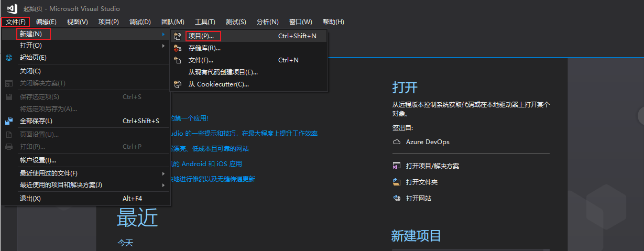Open the 测试(S) menu
The image size is (644, 251).
(x=236, y=22)
